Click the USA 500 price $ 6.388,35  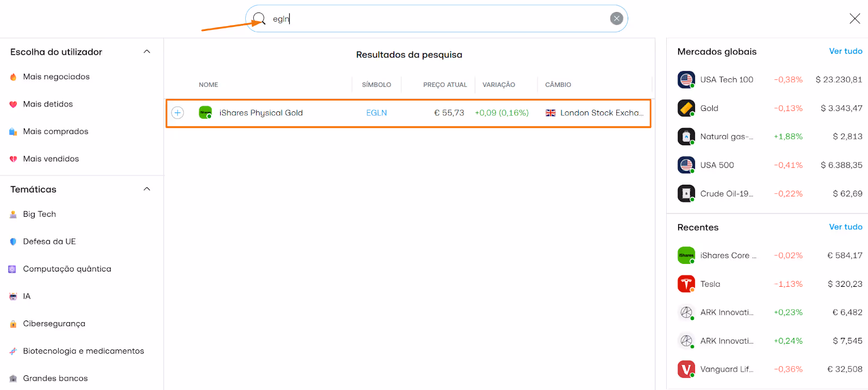tap(841, 165)
